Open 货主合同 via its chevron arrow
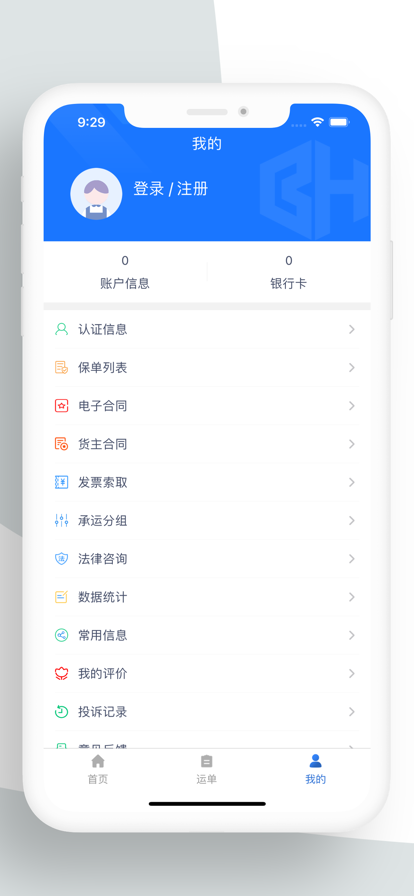Viewport: 414px width, 896px height. (x=352, y=444)
